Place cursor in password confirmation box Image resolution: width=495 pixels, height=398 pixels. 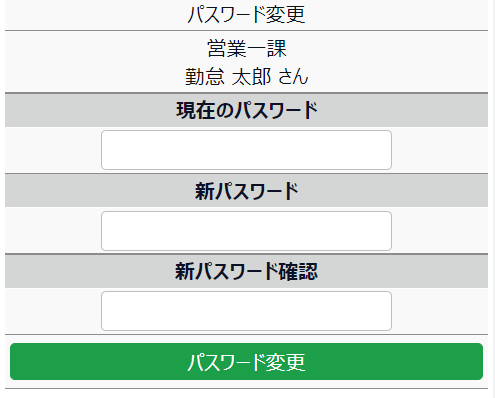point(246,311)
